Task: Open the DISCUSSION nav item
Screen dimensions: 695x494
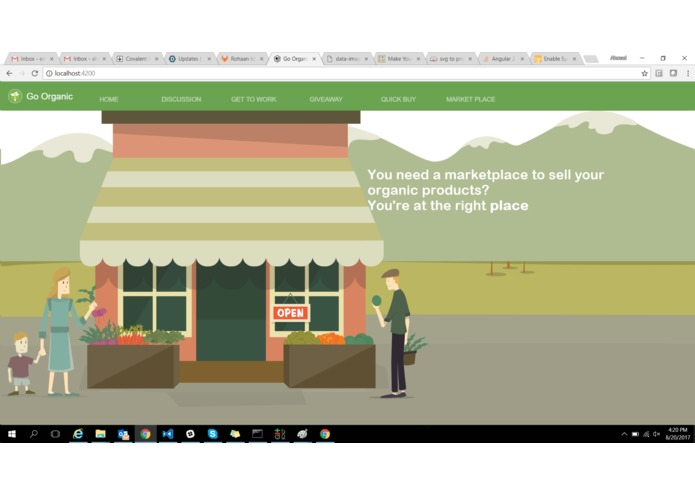Action: pyautogui.click(x=181, y=99)
